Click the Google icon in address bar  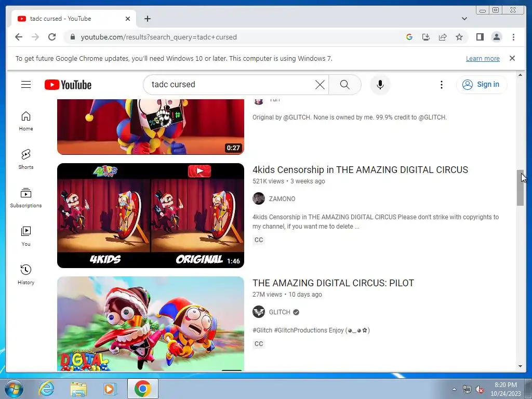point(409,37)
